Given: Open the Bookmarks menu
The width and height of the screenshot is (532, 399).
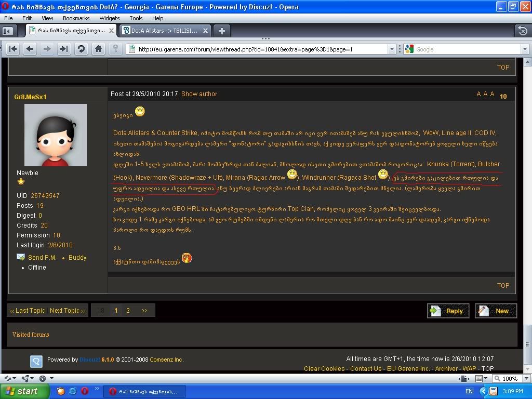Looking at the screenshot, I should [76, 18].
